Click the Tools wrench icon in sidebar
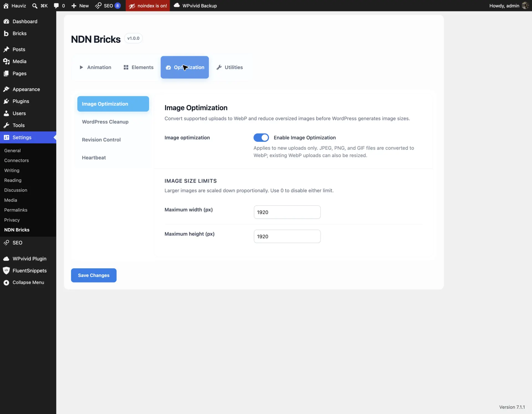This screenshot has height=414, width=532. (x=6, y=125)
